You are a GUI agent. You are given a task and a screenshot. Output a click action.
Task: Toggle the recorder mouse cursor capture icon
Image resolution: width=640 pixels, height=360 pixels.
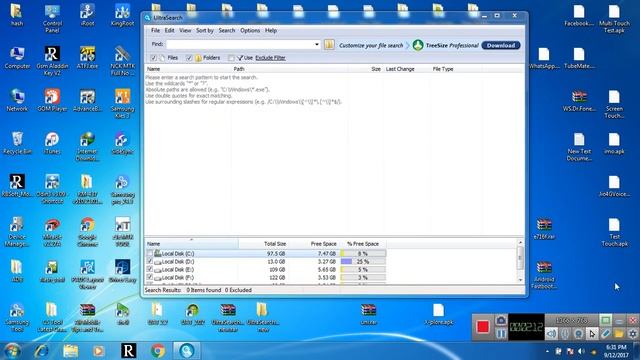[x=592, y=334]
